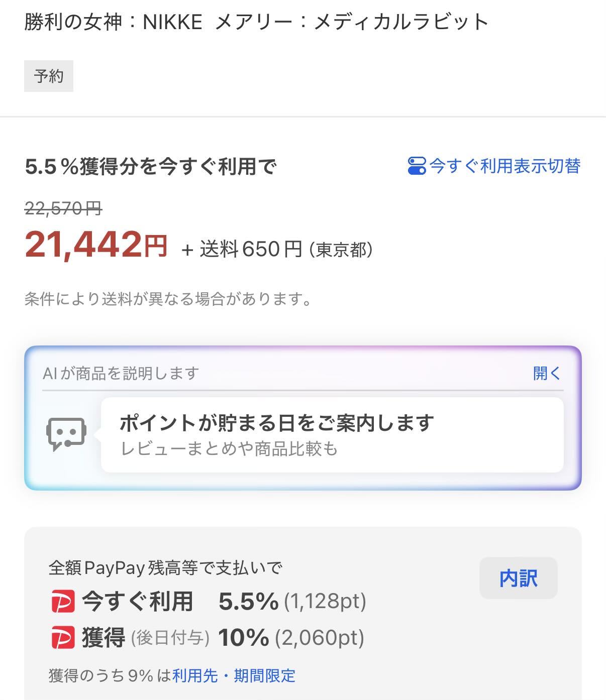Tap the 送料650円 (東京都) shipping text
This screenshot has width=606, height=700.
pos(286,249)
